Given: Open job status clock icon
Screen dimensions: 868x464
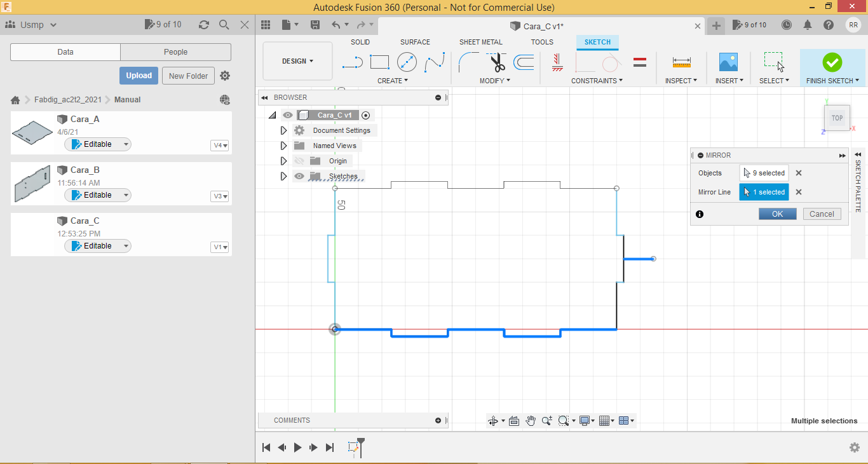Looking at the screenshot, I should pos(787,25).
